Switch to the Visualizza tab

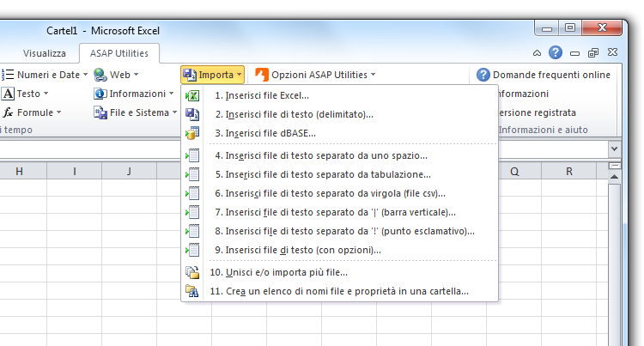tap(45, 53)
